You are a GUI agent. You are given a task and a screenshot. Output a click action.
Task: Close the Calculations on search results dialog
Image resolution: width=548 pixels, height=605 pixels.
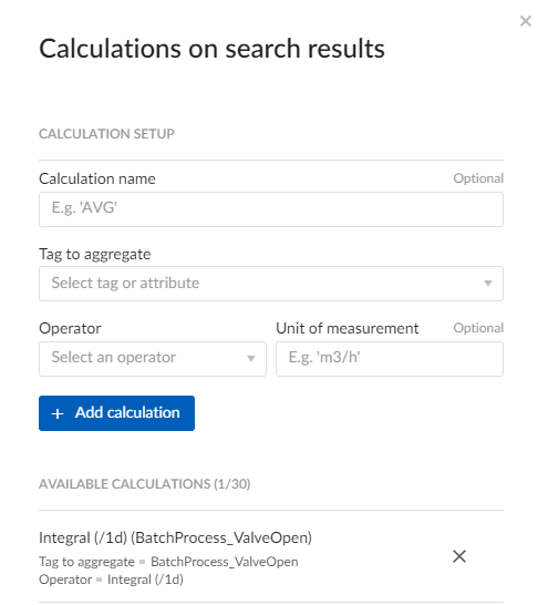526,21
